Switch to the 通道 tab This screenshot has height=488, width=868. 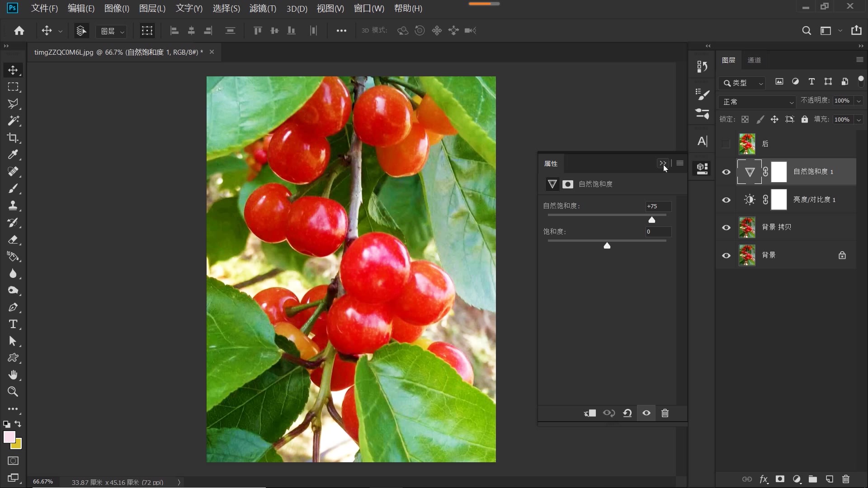pyautogui.click(x=754, y=60)
